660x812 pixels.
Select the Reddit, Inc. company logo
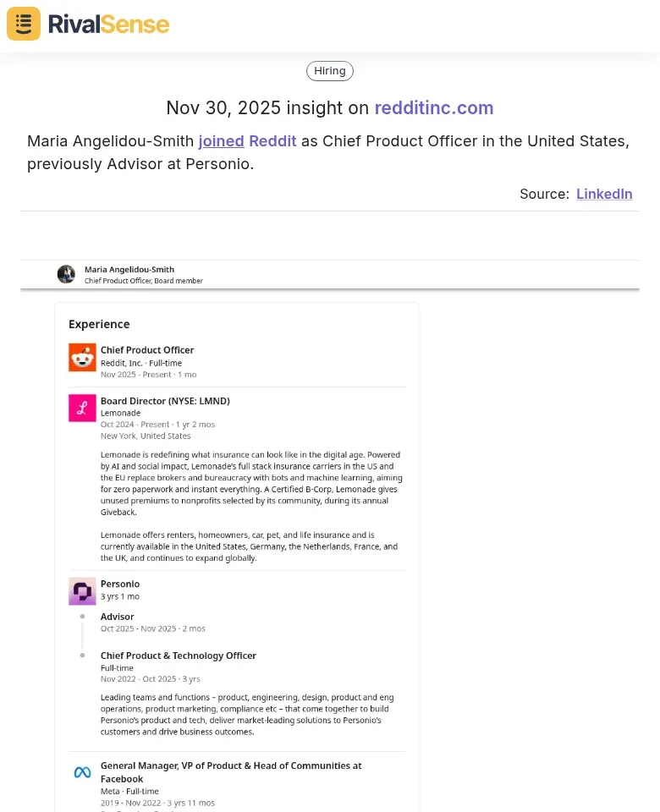(x=82, y=357)
